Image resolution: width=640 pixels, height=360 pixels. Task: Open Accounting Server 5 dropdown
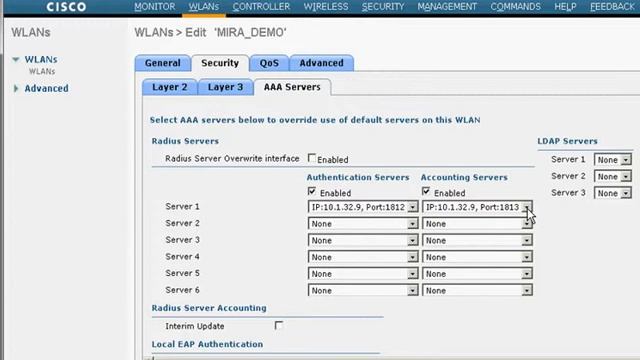click(x=477, y=274)
